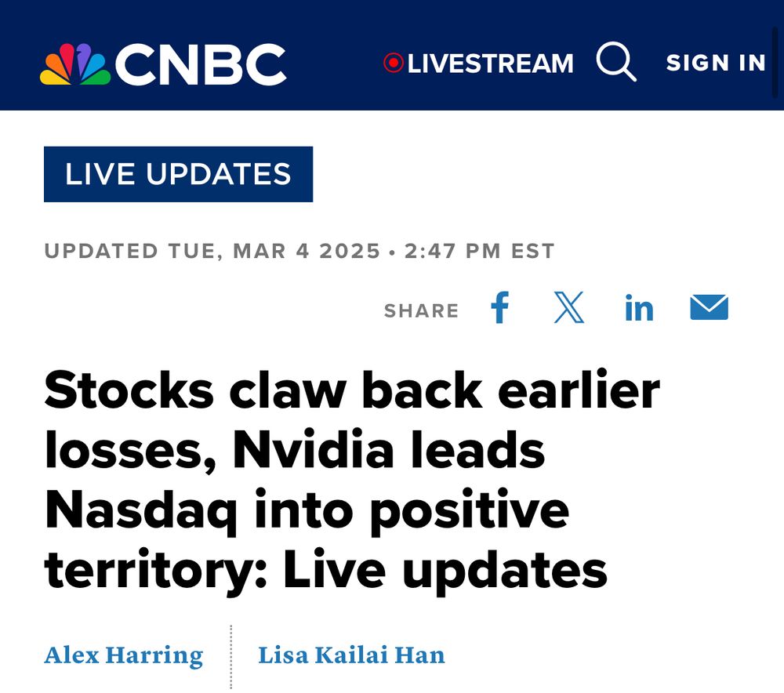Share the article on Facebook
The width and height of the screenshot is (784, 693).
(x=499, y=309)
